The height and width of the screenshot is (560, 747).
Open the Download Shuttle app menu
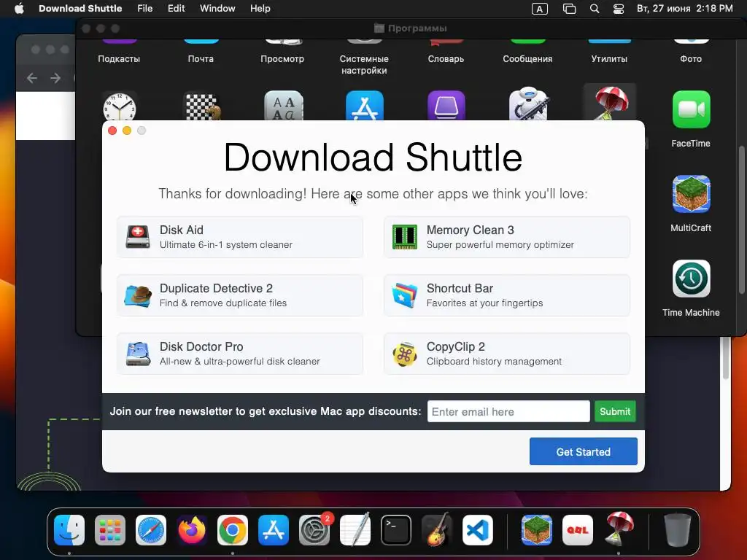80,9
